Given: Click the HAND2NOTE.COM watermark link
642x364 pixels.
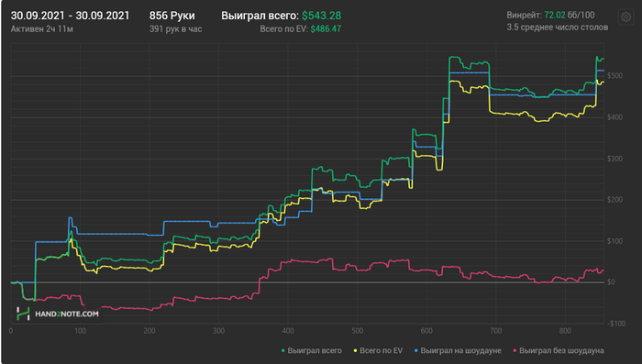Looking at the screenshot, I should 67,314.
